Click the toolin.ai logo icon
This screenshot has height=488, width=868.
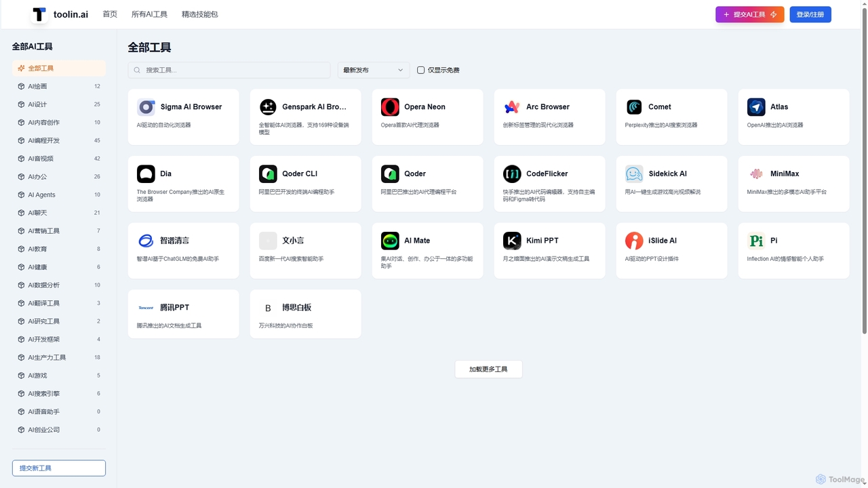tap(40, 14)
